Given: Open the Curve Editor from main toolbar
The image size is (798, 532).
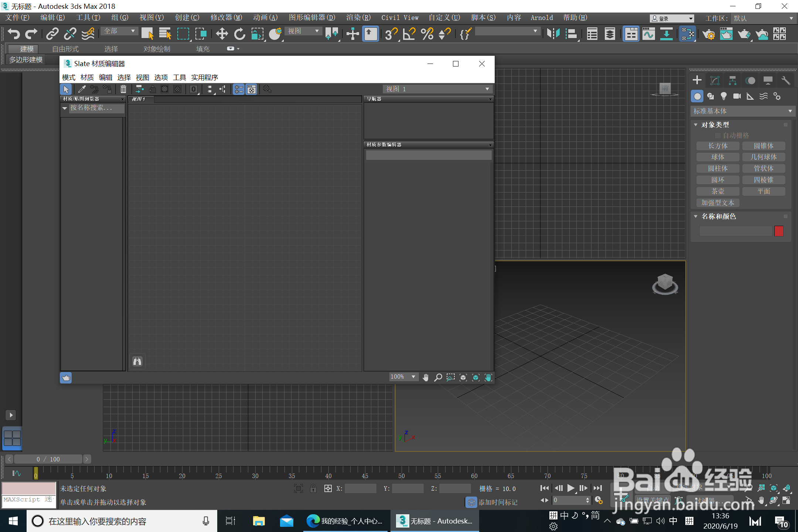Looking at the screenshot, I should pyautogui.click(x=649, y=34).
